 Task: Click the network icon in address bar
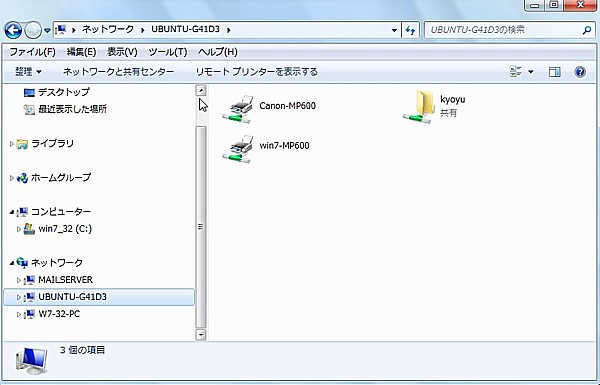click(x=61, y=29)
